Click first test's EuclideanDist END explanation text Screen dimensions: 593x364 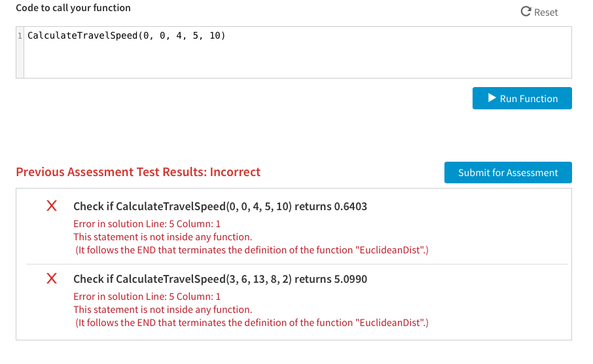[251, 250]
